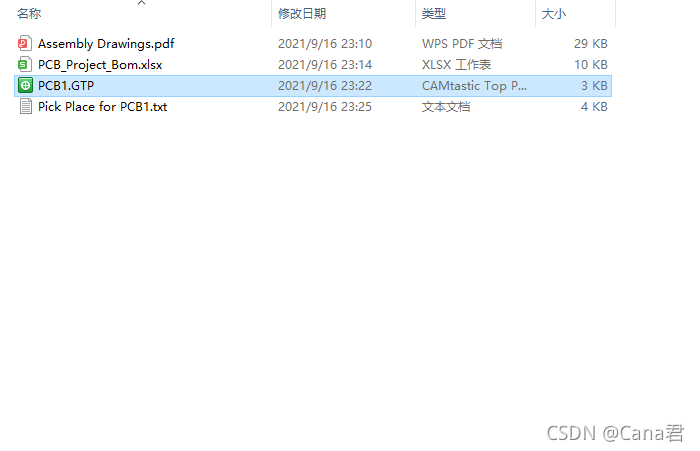700x451 pixels.
Task: Click the sort arrow above 名称 column
Action: tap(142, 3)
